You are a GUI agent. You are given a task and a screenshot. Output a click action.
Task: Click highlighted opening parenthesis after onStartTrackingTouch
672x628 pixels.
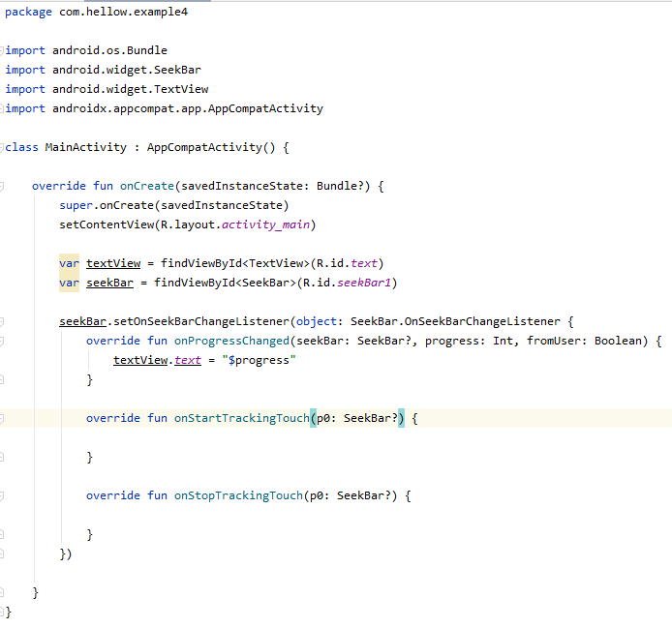(314, 418)
